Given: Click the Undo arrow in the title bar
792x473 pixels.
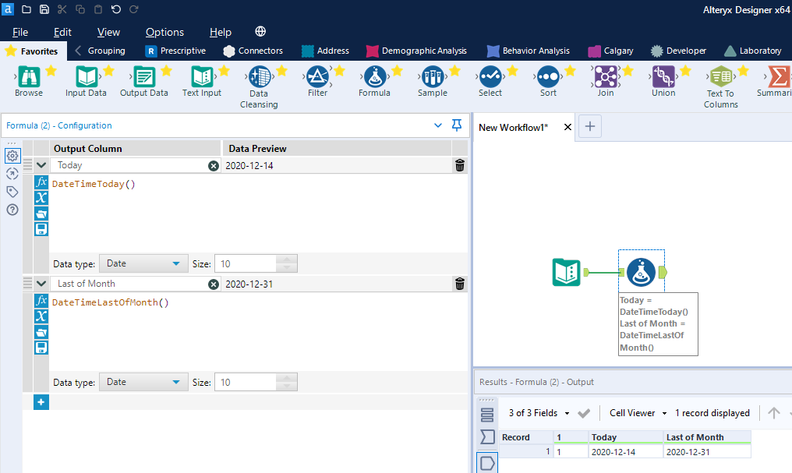Looking at the screenshot, I should pos(116,9).
